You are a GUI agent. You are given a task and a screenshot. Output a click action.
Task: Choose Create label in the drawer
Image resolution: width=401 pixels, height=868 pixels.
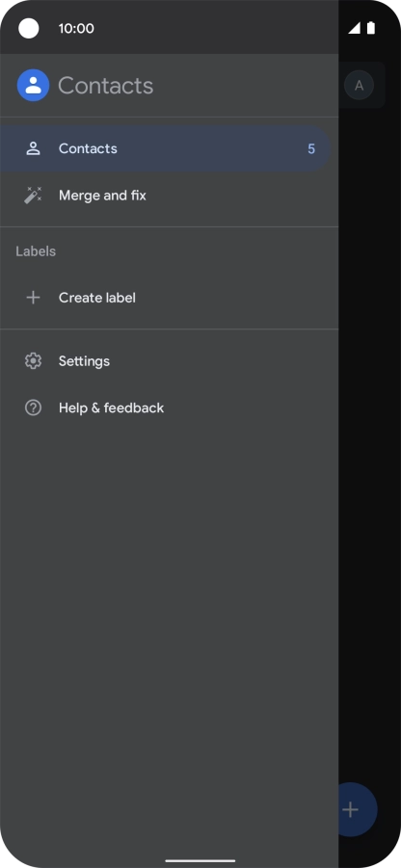[165, 298]
